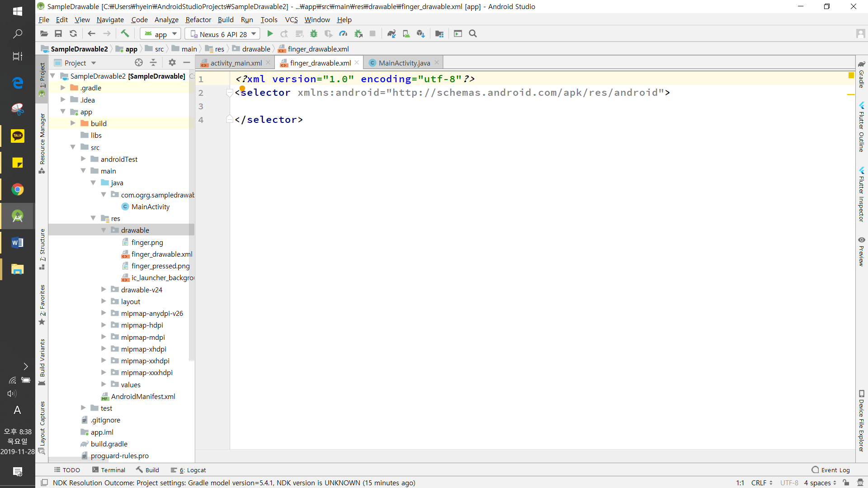Click Scroll from Source target icon
This screenshot has width=868, height=488.
pyautogui.click(x=139, y=63)
